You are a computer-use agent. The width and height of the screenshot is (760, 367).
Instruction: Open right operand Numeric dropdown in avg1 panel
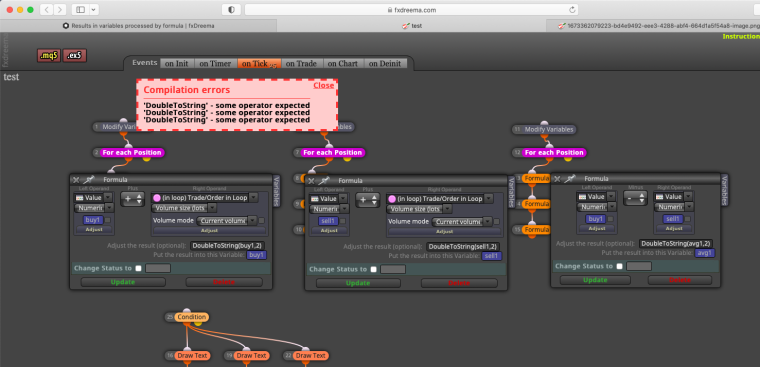tap(674, 207)
